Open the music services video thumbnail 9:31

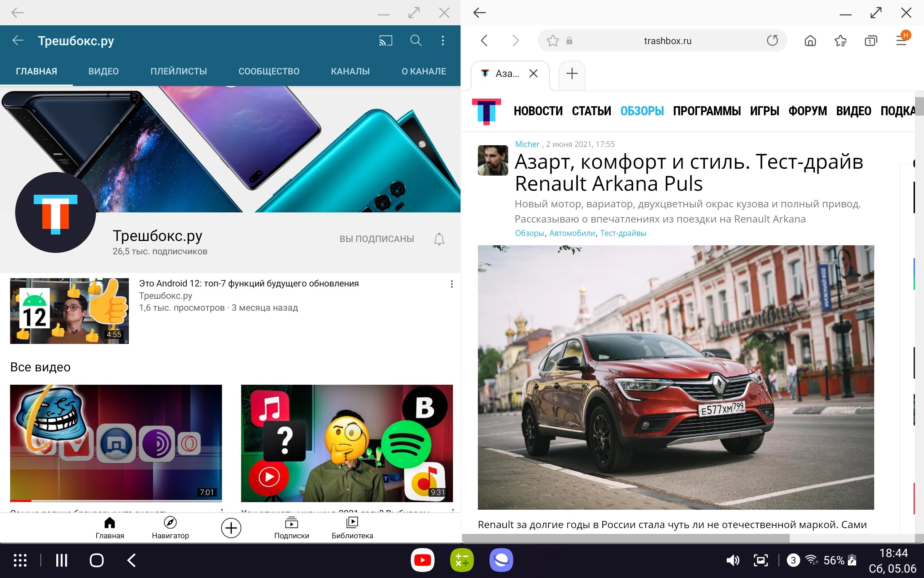pyautogui.click(x=347, y=443)
